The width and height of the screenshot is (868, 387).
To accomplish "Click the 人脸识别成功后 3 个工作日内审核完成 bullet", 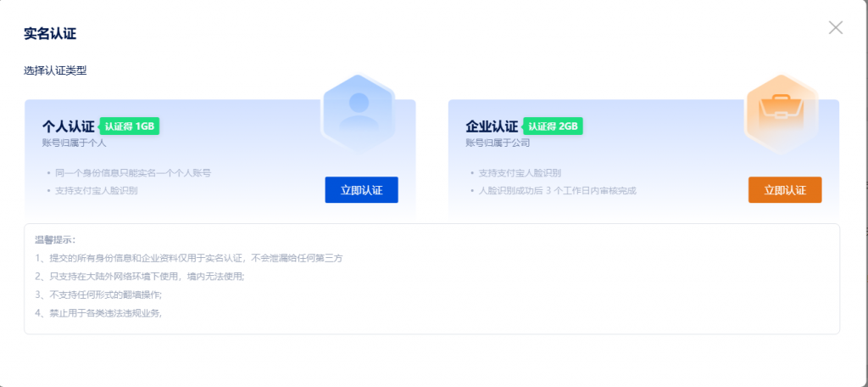I will tap(558, 191).
